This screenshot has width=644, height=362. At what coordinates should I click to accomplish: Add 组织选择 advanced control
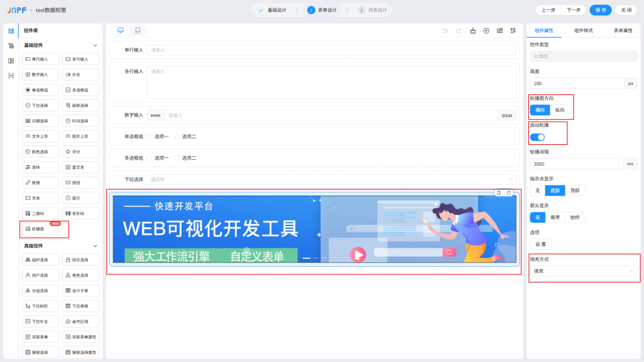pyautogui.click(x=41, y=259)
